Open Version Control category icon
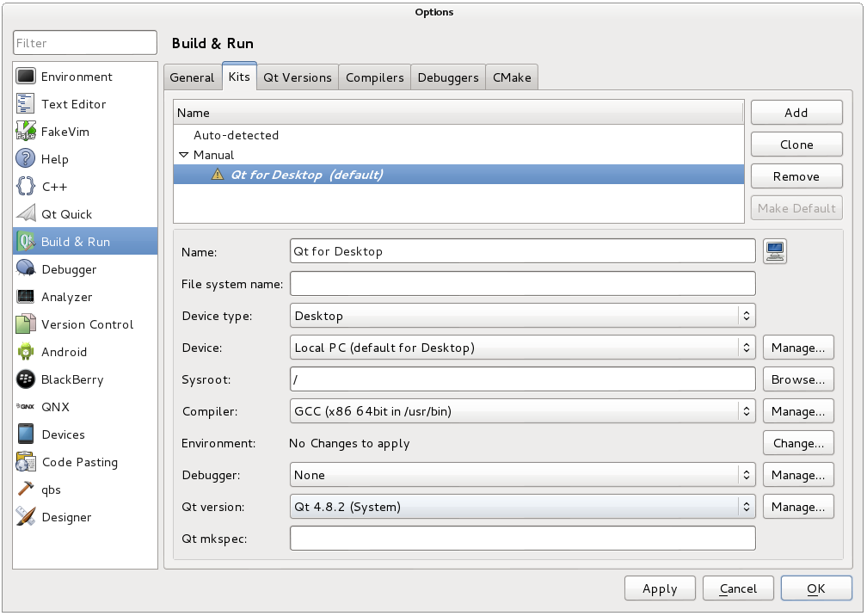The image size is (867, 616). pos(26,324)
